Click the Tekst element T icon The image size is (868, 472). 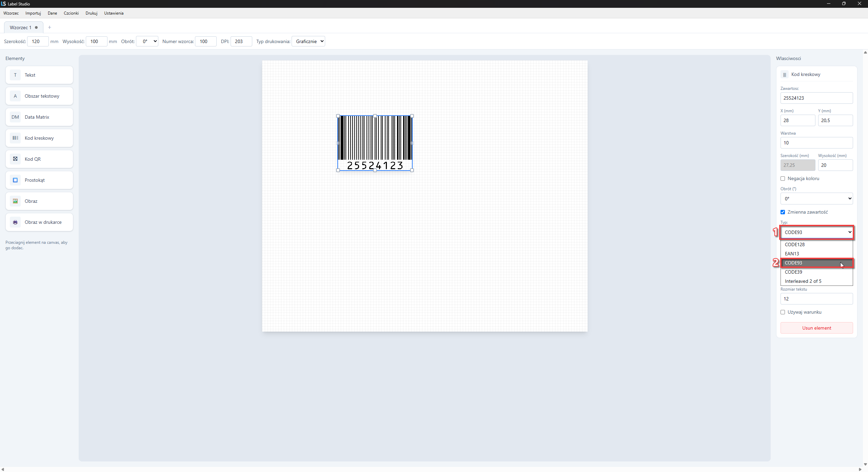[15, 75]
